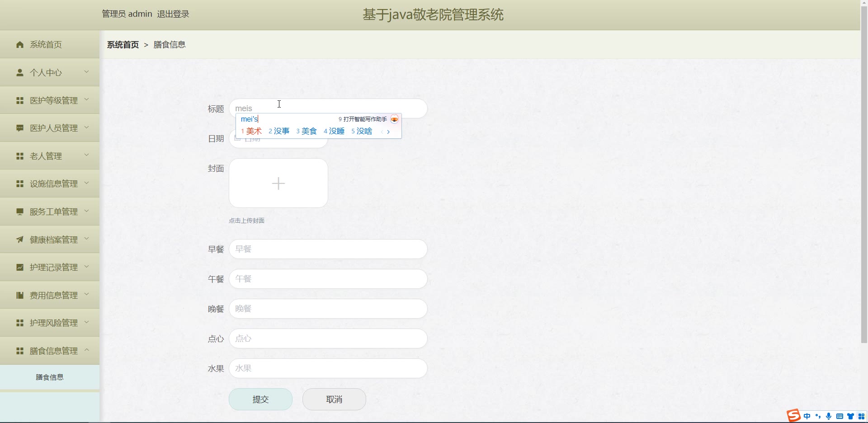
Task: Select candidate 5 没啥
Action: tap(362, 131)
